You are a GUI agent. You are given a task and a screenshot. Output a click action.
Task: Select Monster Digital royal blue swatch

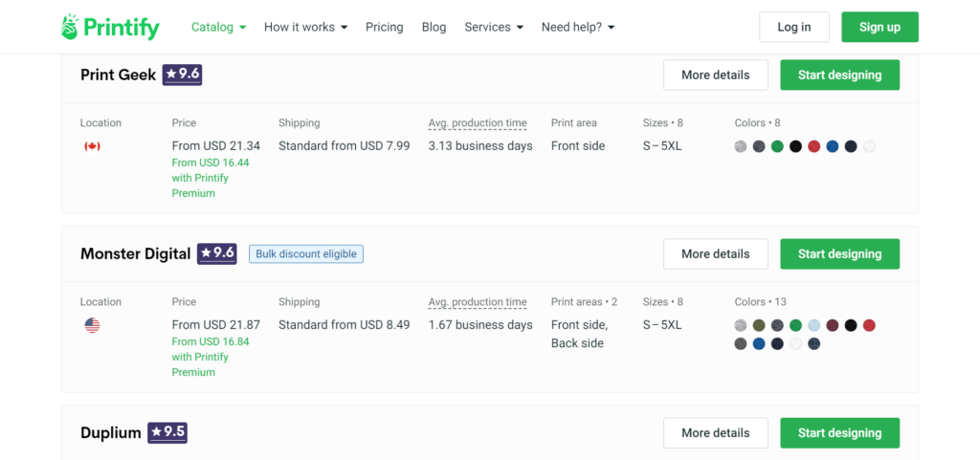point(759,344)
